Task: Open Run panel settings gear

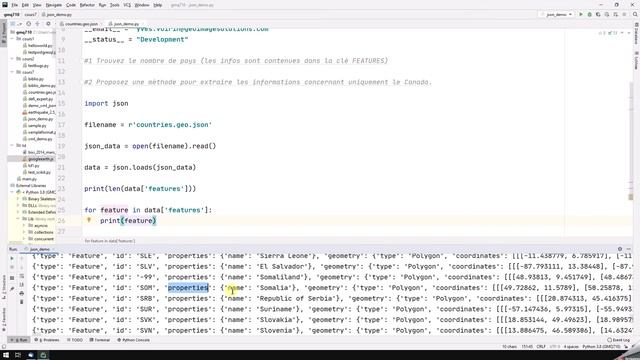Action: (x=620, y=249)
